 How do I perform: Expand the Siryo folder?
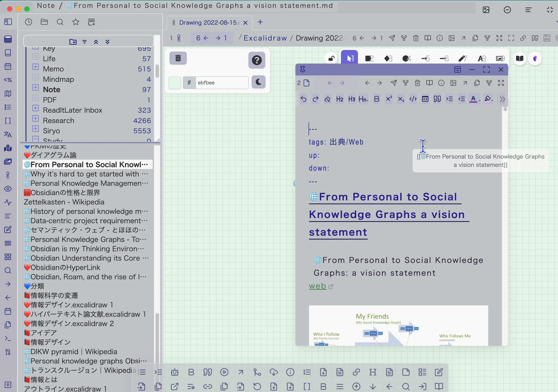pyautogui.click(x=36, y=129)
